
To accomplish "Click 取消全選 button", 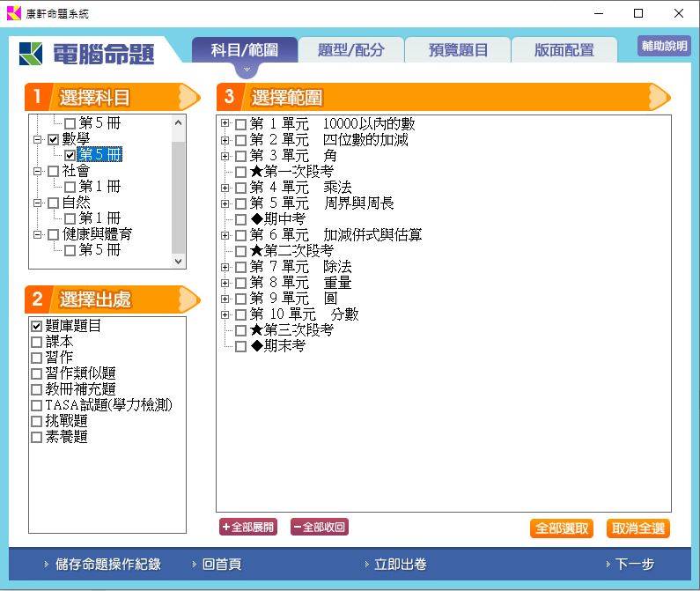I will click(x=638, y=528).
